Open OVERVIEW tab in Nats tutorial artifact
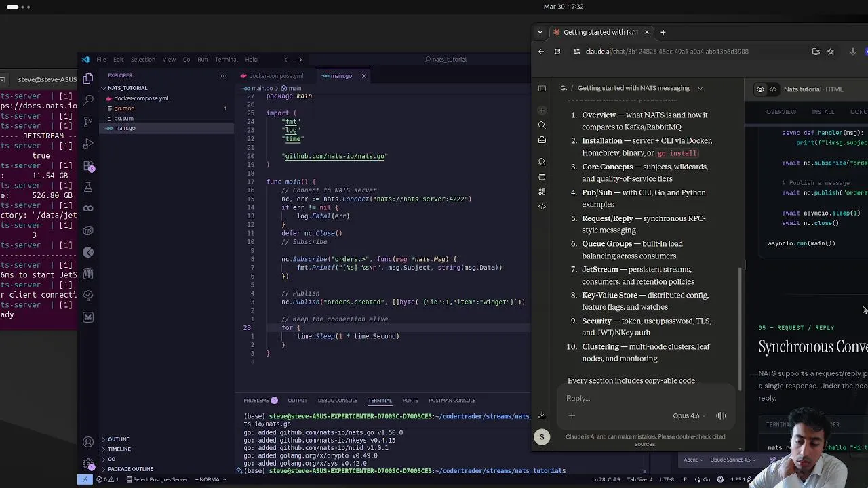The width and height of the screenshot is (868, 488). coord(781,112)
